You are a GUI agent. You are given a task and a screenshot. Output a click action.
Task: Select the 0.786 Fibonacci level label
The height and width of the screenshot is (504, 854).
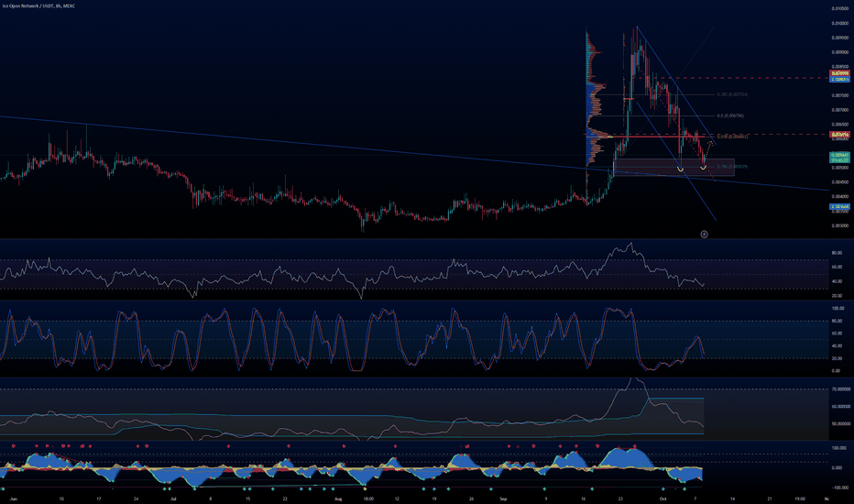(732, 167)
